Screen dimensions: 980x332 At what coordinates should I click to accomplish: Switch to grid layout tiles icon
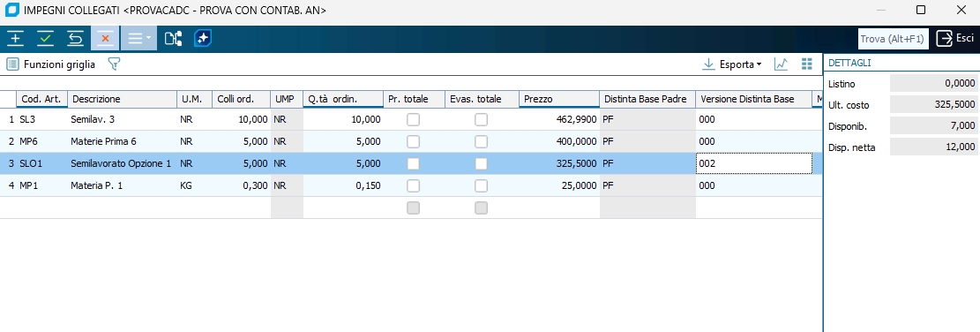[x=807, y=64]
